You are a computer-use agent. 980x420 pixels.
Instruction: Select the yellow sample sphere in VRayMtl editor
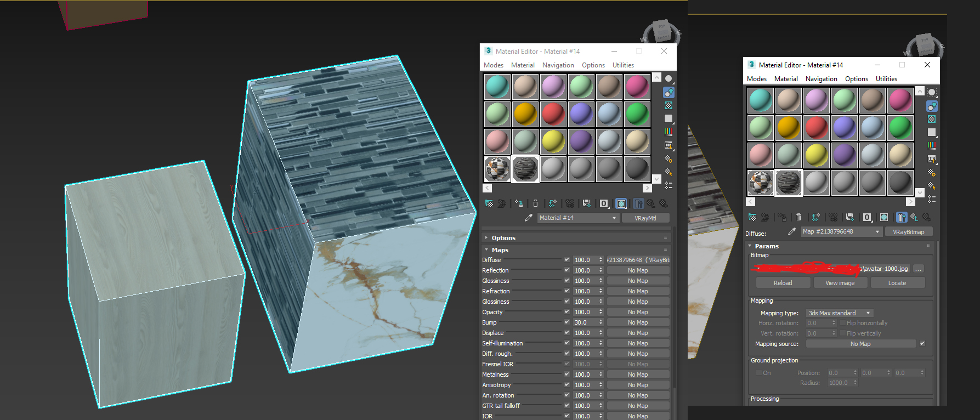point(553,142)
